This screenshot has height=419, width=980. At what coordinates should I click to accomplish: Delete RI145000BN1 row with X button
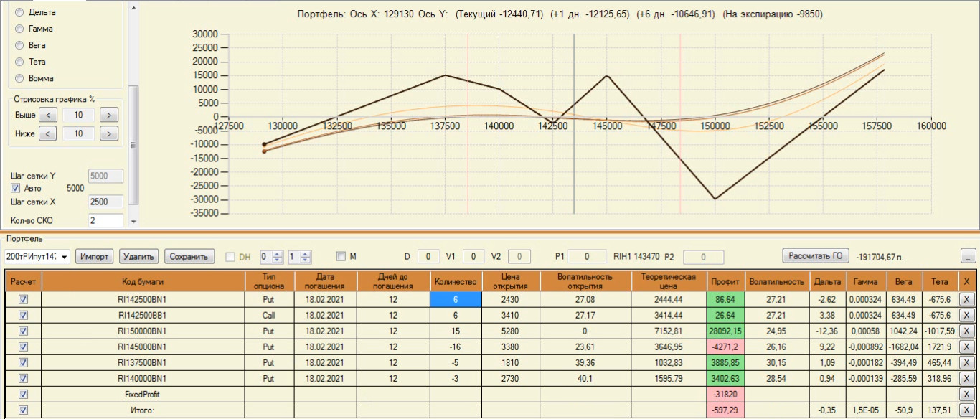point(966,347)
